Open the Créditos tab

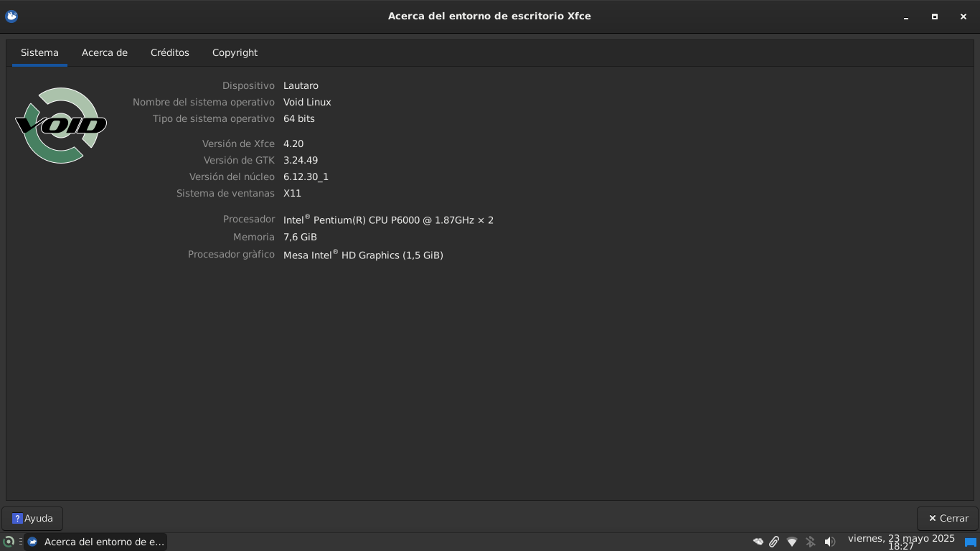tap(170, 52)
